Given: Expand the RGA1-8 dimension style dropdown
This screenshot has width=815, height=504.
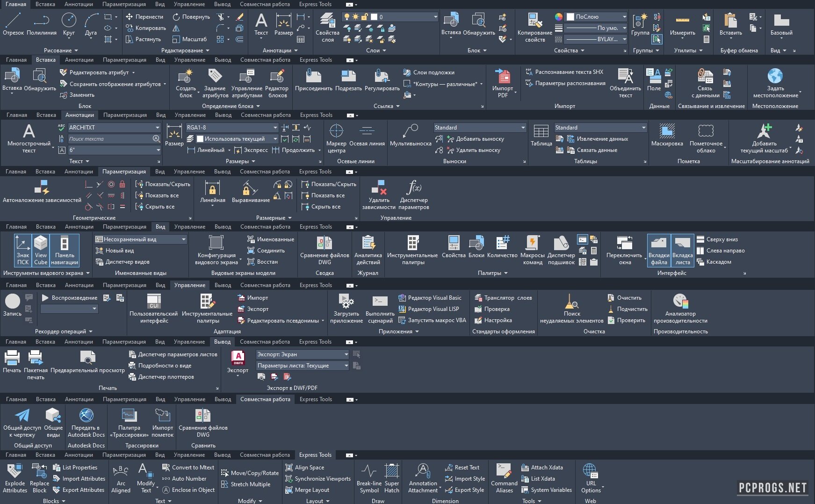Looking at the screenshot, I should pos(275,128).
